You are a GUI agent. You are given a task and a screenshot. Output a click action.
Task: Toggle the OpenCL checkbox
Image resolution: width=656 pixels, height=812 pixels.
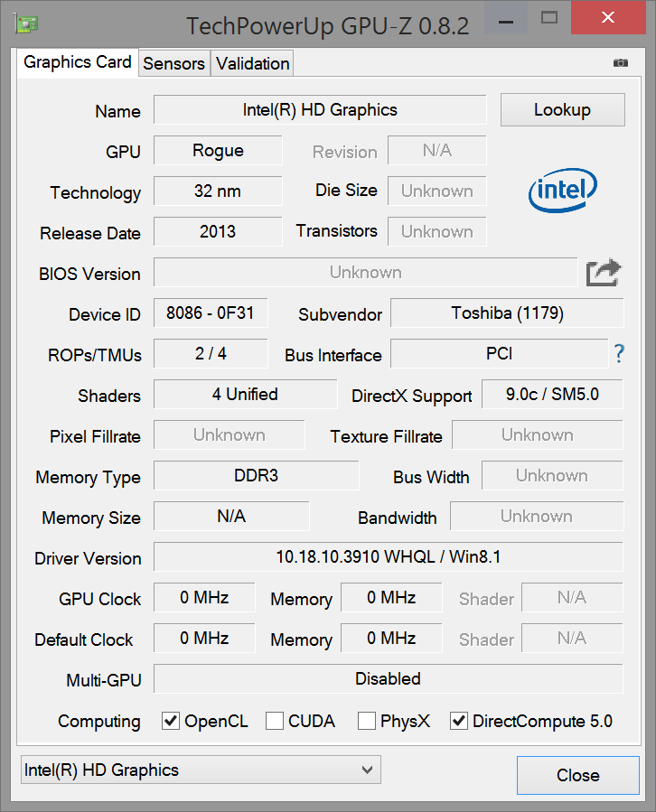[170, 721]
